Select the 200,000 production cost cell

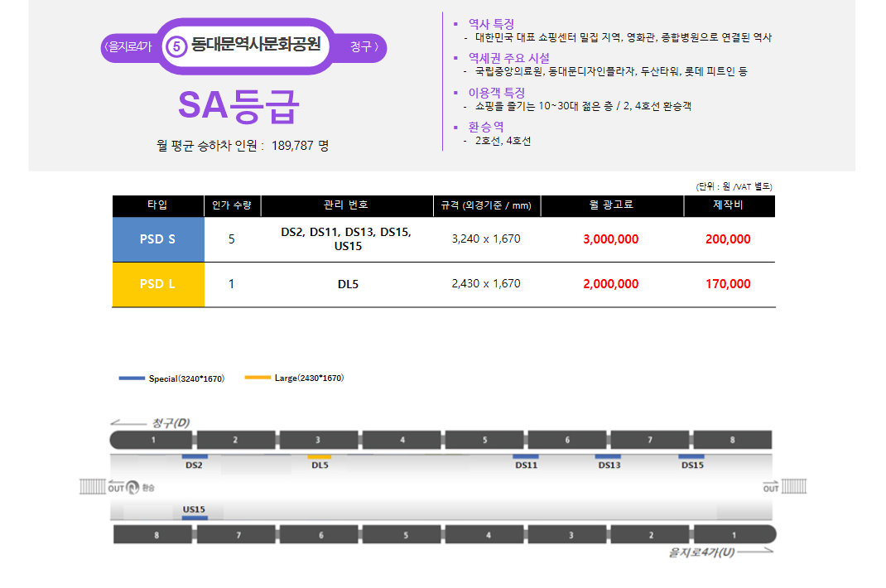coord(728,239)
